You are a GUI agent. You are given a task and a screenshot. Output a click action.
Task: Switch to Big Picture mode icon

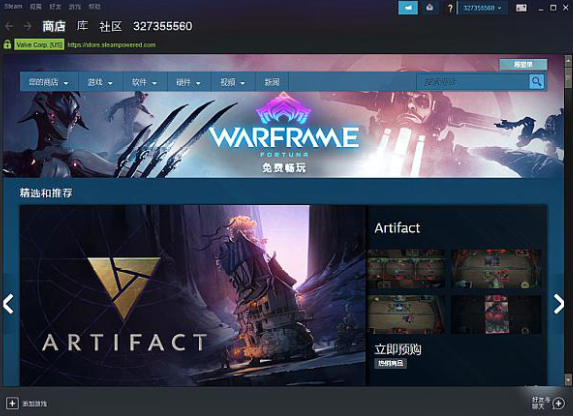[521, 8]
